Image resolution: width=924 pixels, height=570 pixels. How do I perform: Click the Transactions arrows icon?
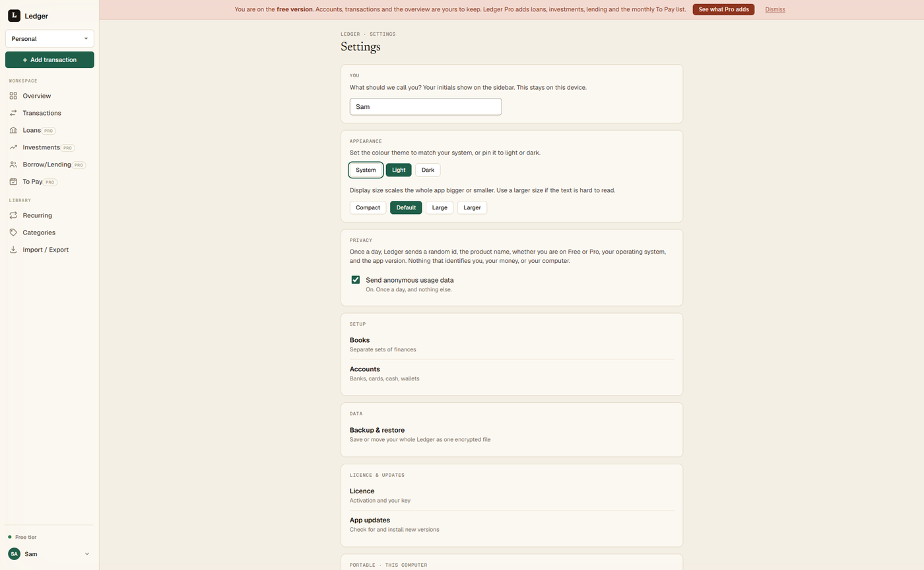13,113
